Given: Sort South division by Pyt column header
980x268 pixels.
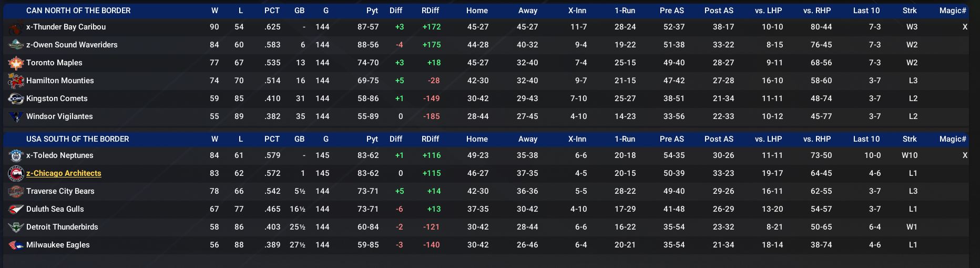Looking at the screenshot, I should click(372, 139).
